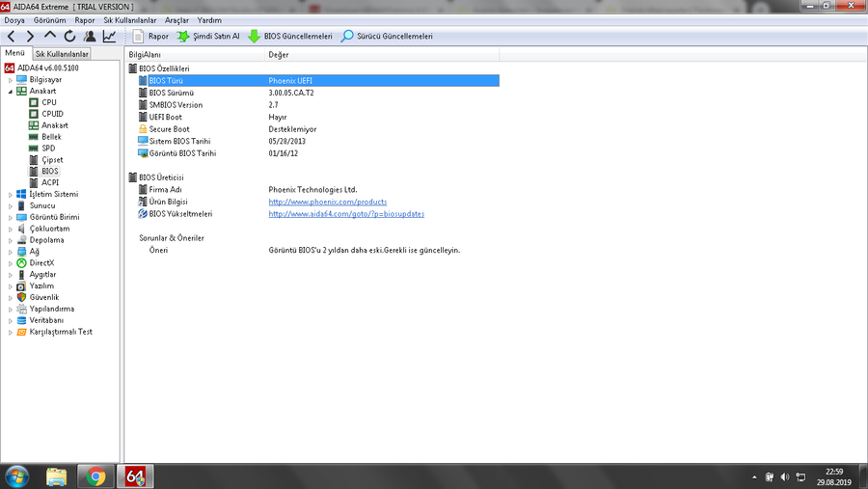
Task: Select Güvenlik in the tree
Action: click(44, 297)
